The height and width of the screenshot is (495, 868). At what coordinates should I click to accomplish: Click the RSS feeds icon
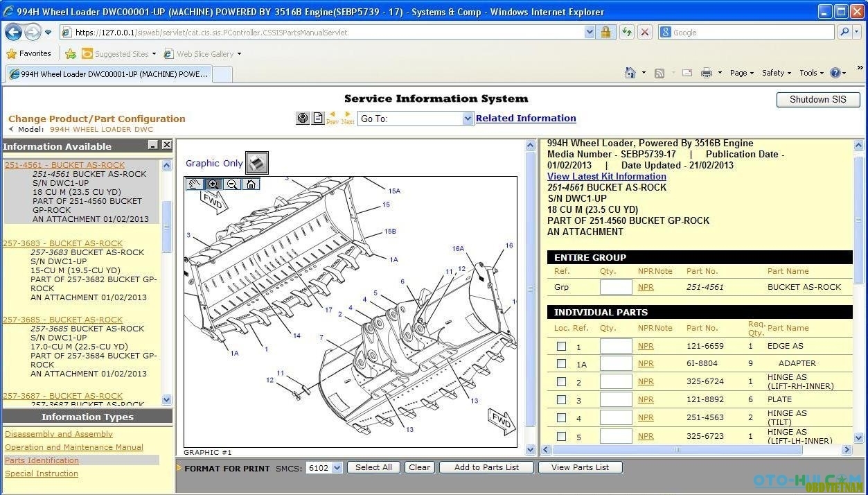coord(659,73)
